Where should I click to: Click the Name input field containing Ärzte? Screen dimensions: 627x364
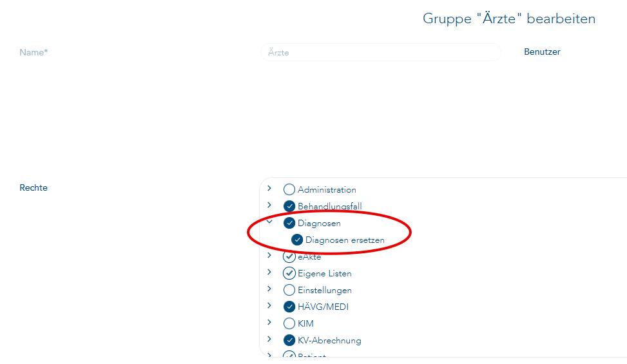[380, 52]
